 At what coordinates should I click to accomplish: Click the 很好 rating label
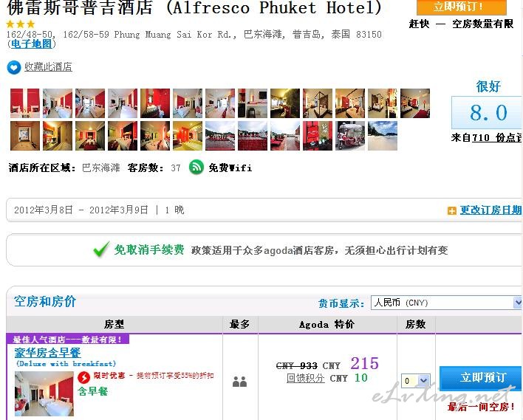(x=488, y=86)
